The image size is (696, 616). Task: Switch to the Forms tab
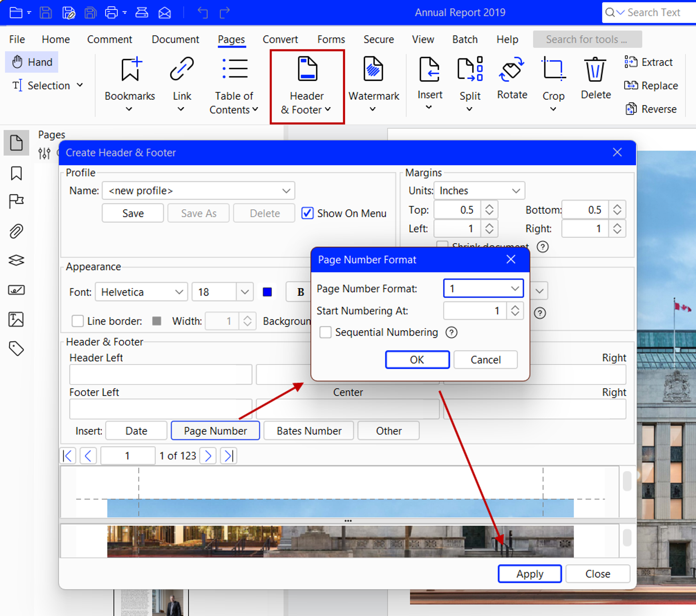[x=331, y=39]
